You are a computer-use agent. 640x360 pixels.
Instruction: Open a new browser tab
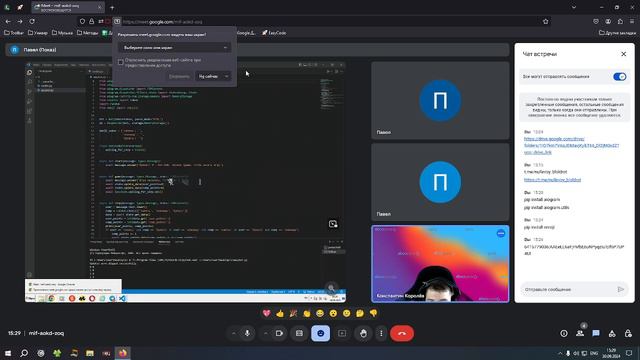click(112, 7)
